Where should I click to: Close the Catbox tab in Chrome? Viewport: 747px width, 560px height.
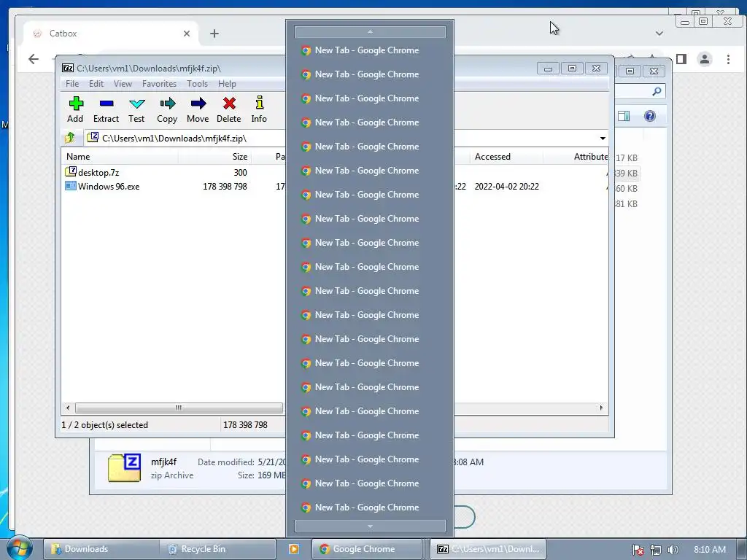pos(187,34)
